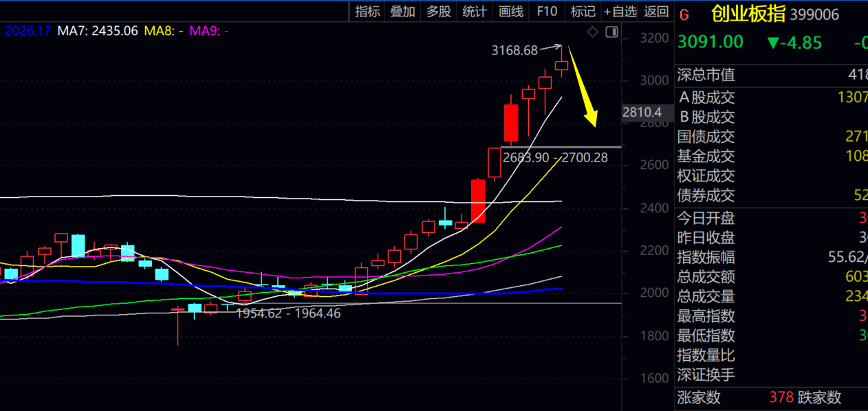Click the white arrow pointing to 3168.68 peak
This screenshot has width=868, height=411.
click(x=550, y=48)
